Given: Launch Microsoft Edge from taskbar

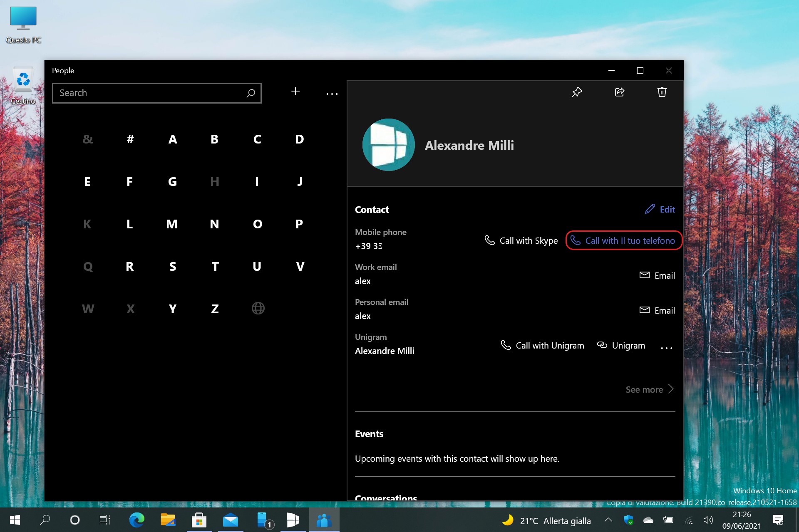Looking at the screenshot, I should click(x=137, y=520).
